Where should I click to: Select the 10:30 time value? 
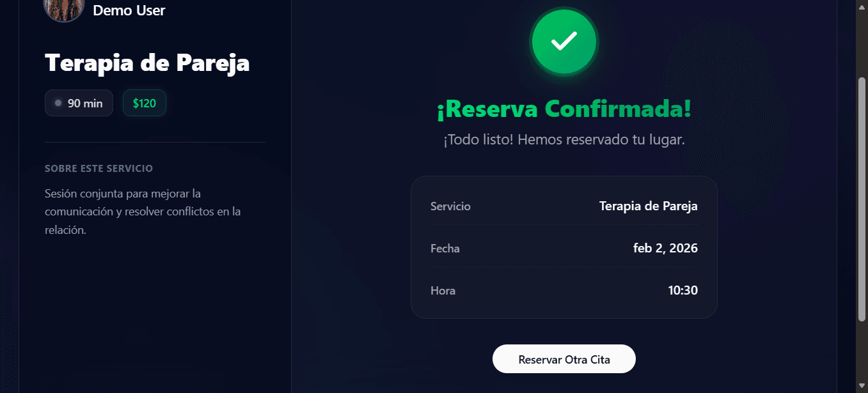(x=683, y=291)
